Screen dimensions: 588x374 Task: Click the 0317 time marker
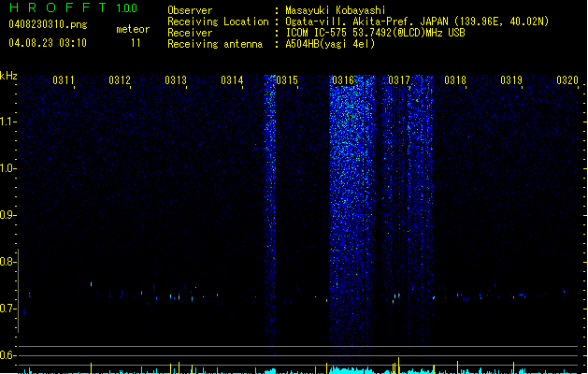(399, 80)
